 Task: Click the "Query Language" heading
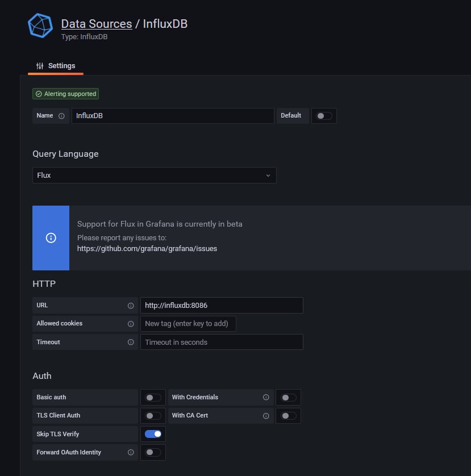tap(65, 154)
